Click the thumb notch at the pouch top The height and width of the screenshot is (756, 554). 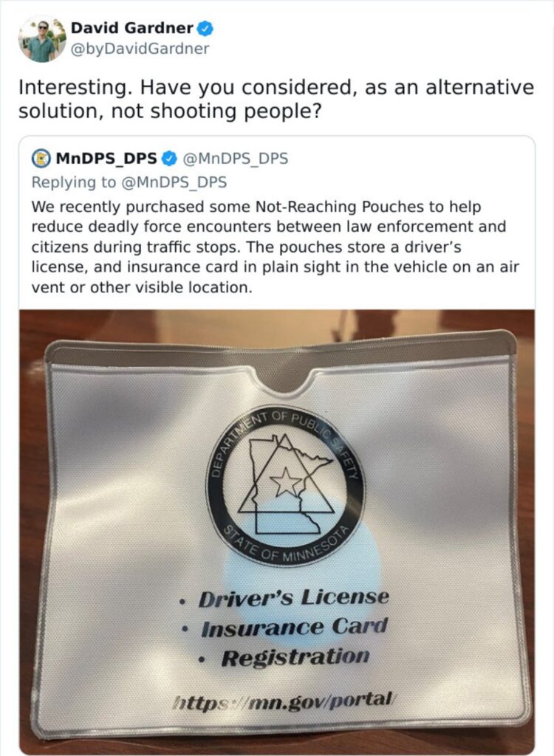[286, 379]
